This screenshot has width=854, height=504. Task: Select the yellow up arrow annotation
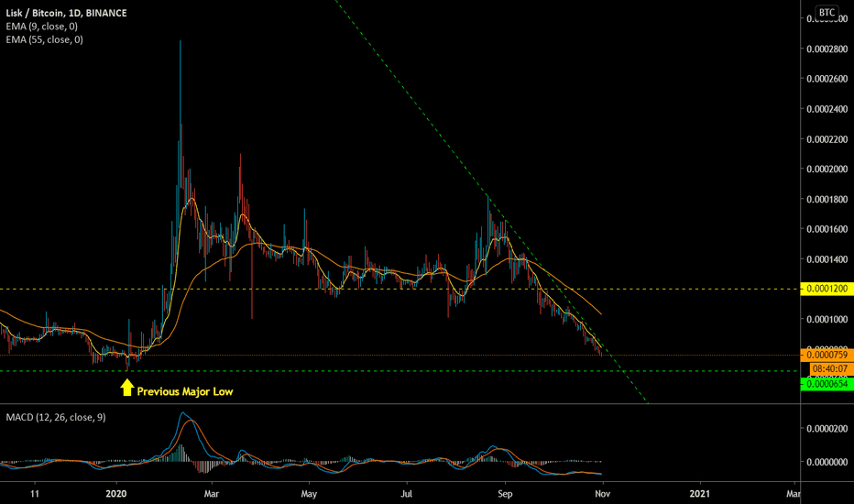point(126,388)
